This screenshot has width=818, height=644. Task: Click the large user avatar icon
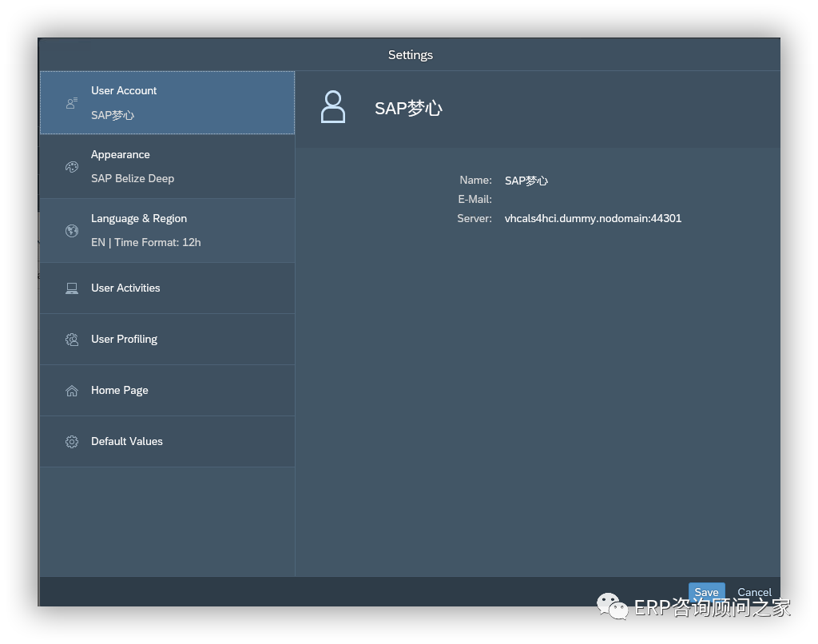tap(333, 107)
